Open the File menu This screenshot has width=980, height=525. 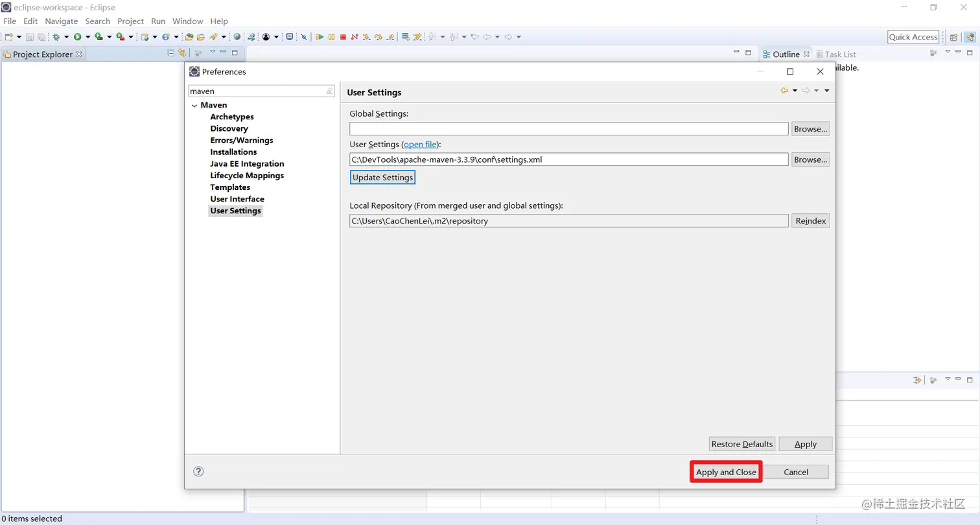(x=10, y=21)
